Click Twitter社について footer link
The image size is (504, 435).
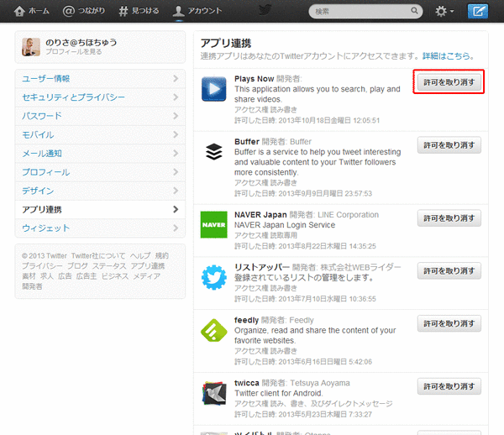tap(98, 256)
